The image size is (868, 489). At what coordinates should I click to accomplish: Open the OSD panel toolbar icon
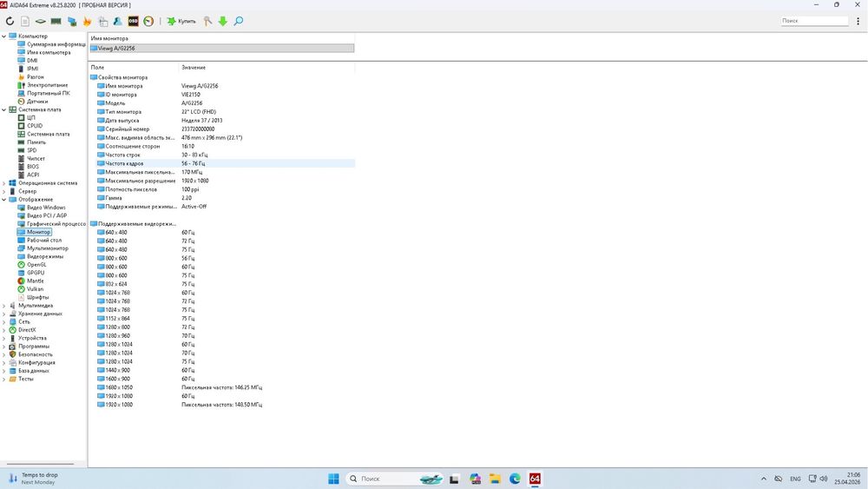click(133, 21)
